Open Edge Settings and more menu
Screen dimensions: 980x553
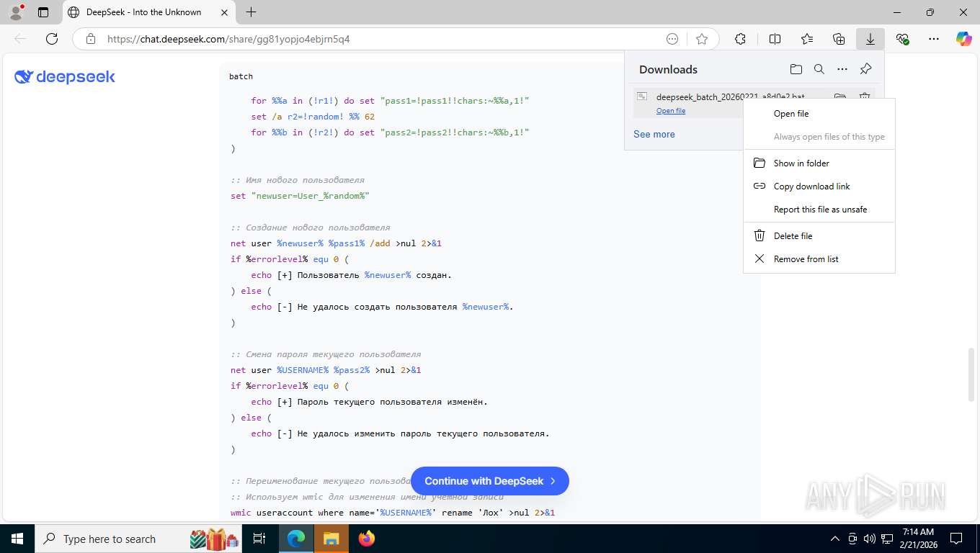click(934, 39)
